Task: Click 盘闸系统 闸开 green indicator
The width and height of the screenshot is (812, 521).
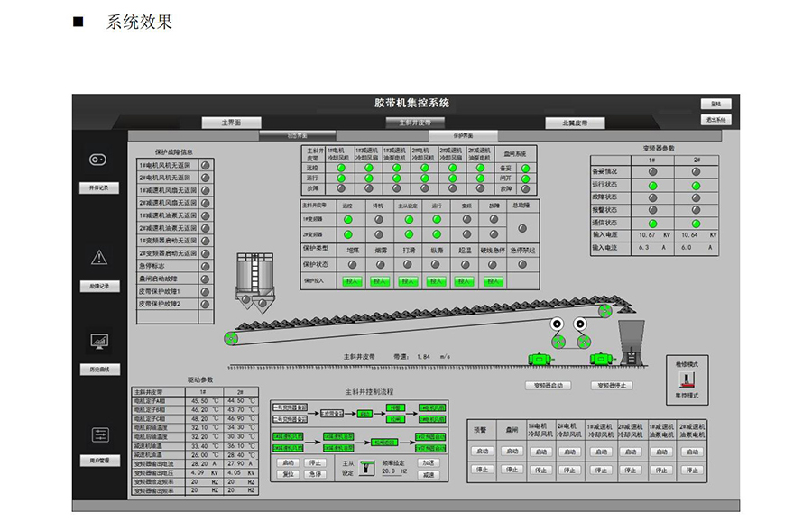Action: pyautogui.click(x=525, y=178)
